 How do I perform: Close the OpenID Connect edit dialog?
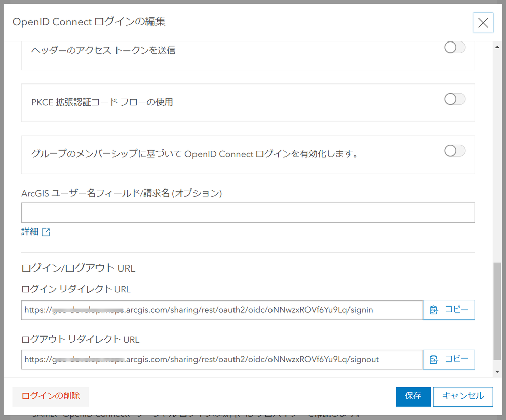483,23
